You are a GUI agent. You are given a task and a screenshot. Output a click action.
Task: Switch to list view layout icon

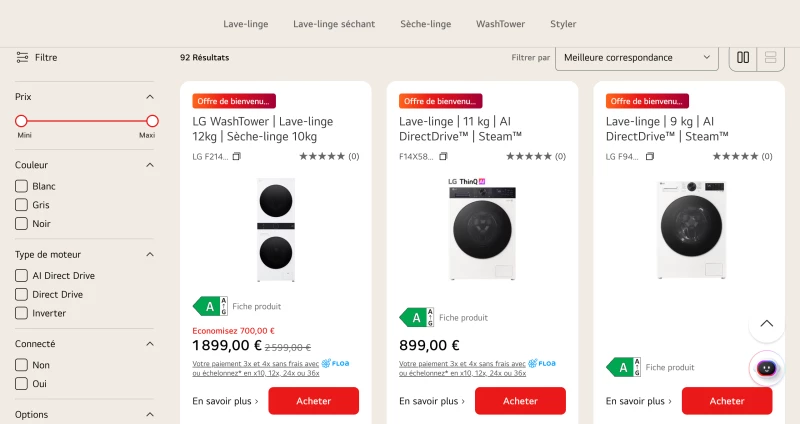[x=770, y=58]
